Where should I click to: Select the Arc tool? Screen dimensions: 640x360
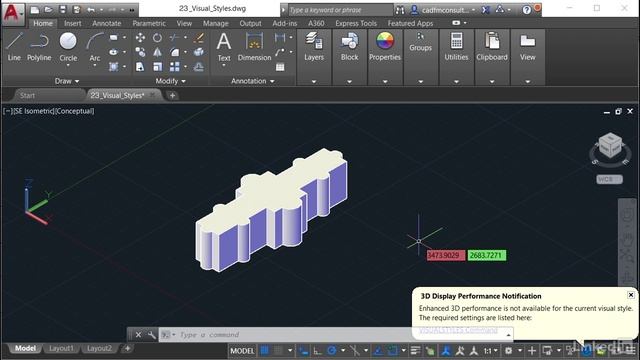click(x=95, y=46)
